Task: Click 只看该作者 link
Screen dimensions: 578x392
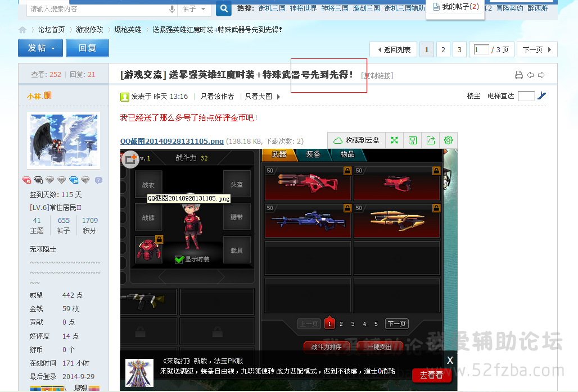Action: click(x=217, y=97)
